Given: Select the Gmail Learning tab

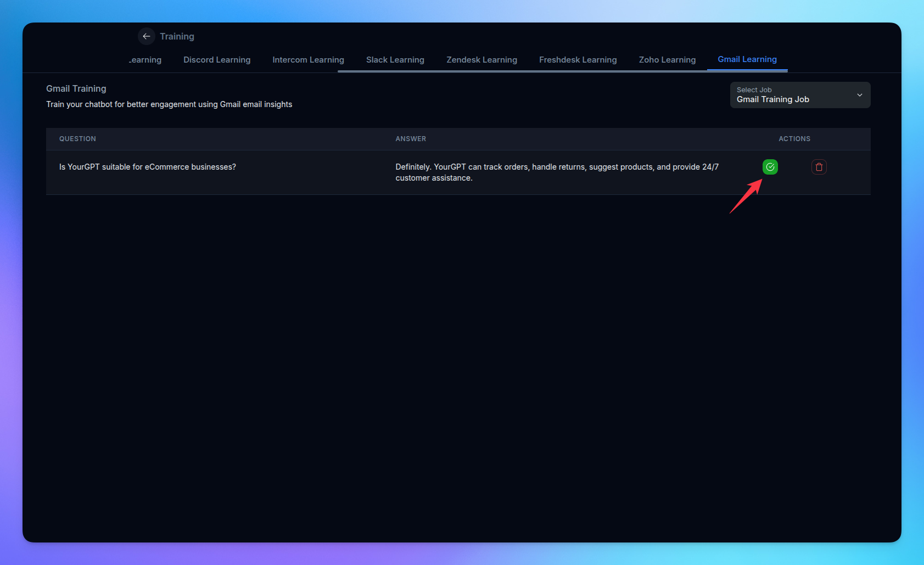Looking at the screenshot, I should (747, 59).
